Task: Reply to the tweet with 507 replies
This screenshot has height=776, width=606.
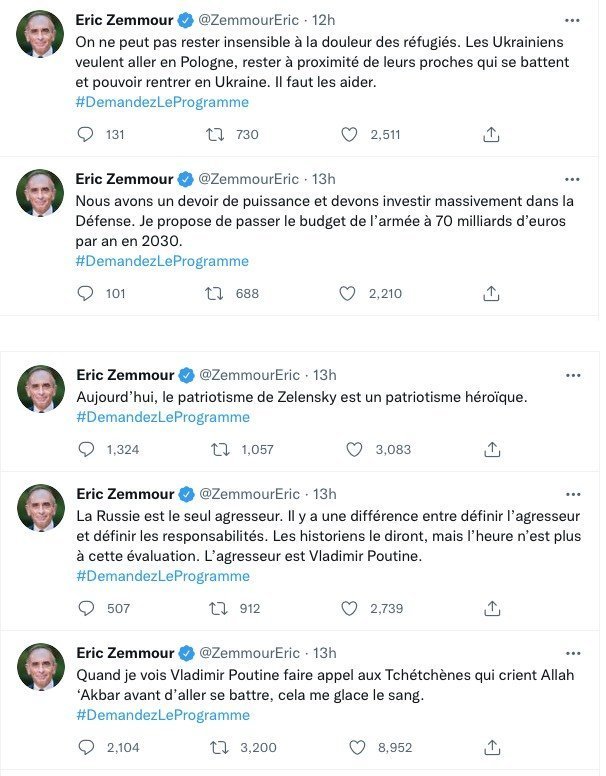Action: (x=86, y=608)
